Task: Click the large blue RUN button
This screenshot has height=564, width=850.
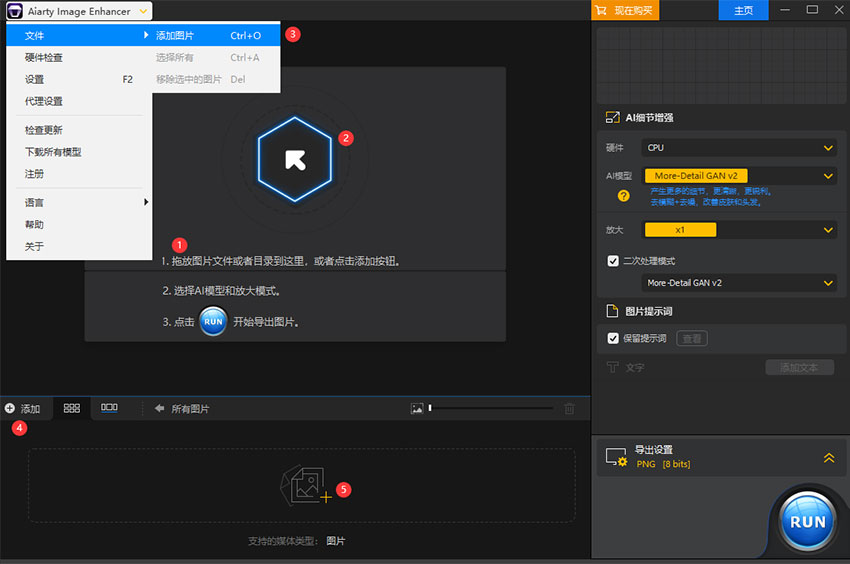Action: [x=807, y=521]
